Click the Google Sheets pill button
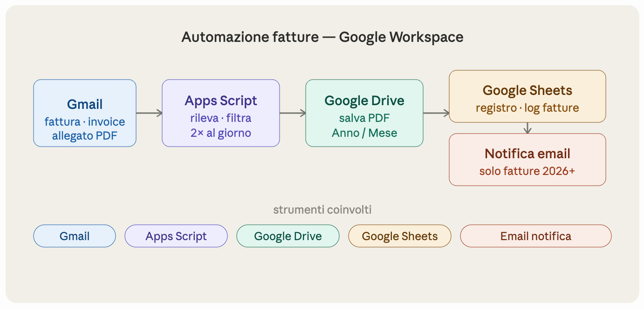Screen dimensions: 644x309 (x=400, y=236)
